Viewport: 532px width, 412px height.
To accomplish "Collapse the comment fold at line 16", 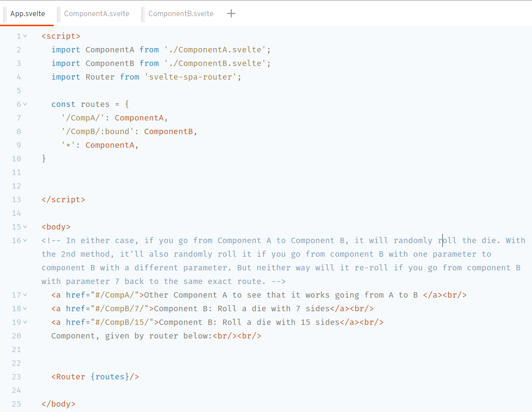I will [x=25, y=240].
